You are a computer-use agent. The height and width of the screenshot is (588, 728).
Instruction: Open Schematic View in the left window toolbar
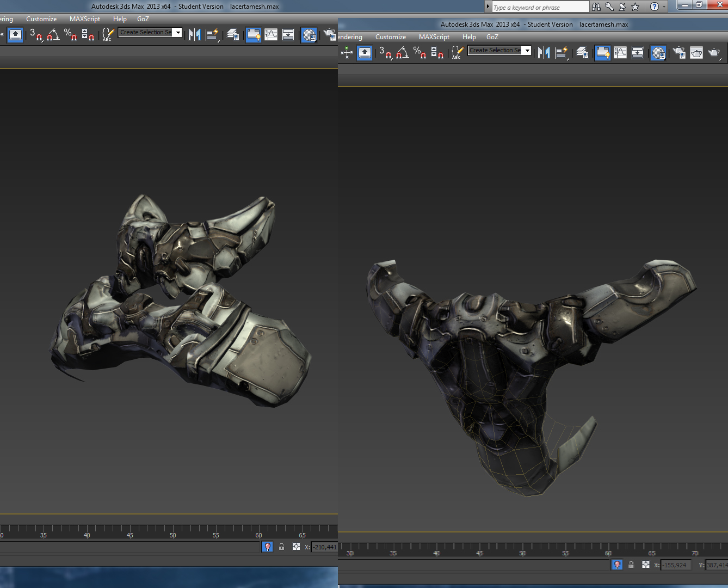(x=288, y=35)
